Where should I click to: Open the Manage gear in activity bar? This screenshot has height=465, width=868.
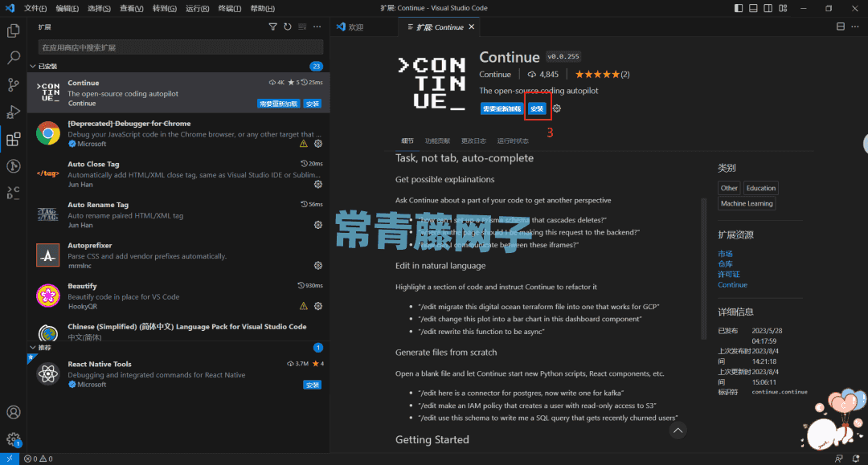[x=14, y=439]
